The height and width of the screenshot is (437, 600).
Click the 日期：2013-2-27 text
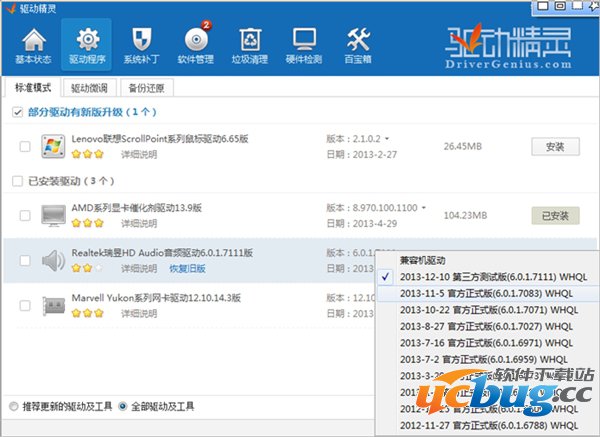click(362, 155)
